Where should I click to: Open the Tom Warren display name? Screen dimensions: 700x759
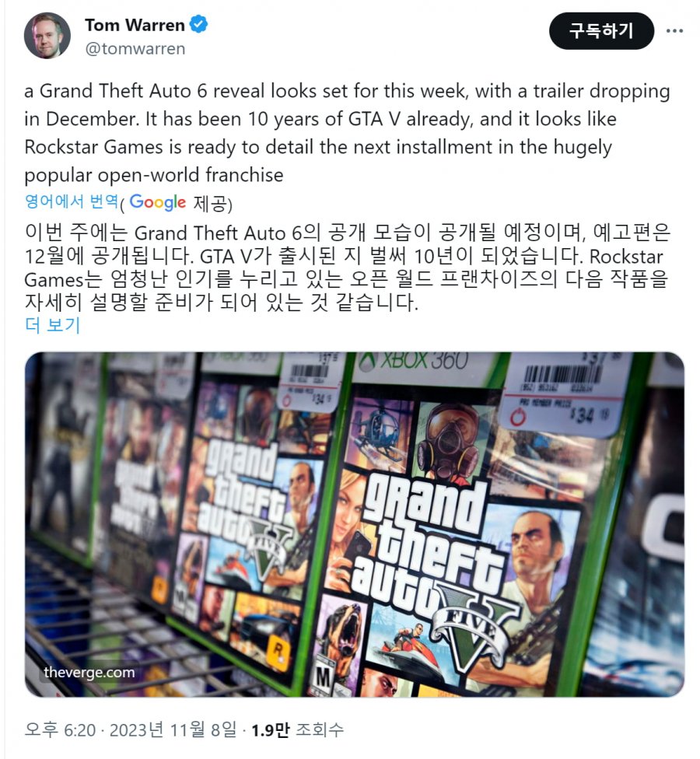coord(135,25)
